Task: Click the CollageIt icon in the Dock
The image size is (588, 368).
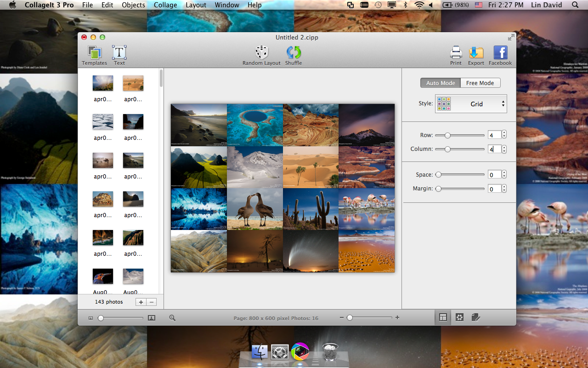Action: tap(300, 352)
